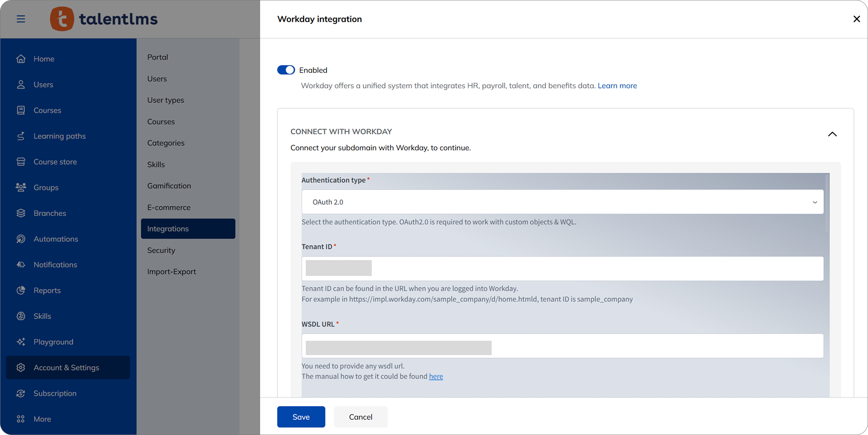Click the Groups people icon
Image resolution: width=868 pixels, height=435 pixels.
coord(21,187)
